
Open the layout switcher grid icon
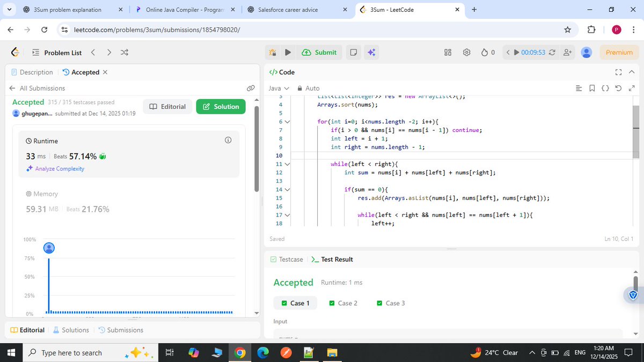click(448, 52)
